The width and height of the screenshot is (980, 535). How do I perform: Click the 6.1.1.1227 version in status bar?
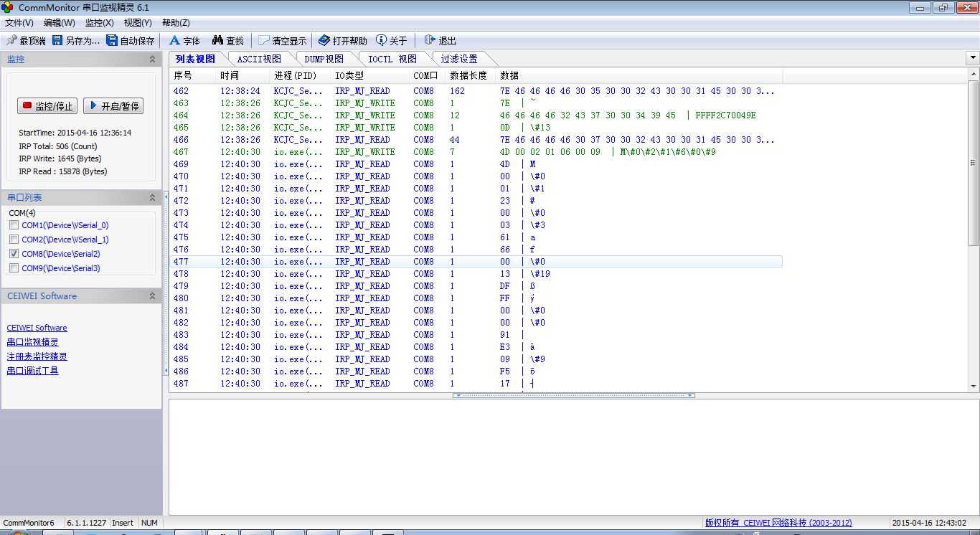pos(86,523)
